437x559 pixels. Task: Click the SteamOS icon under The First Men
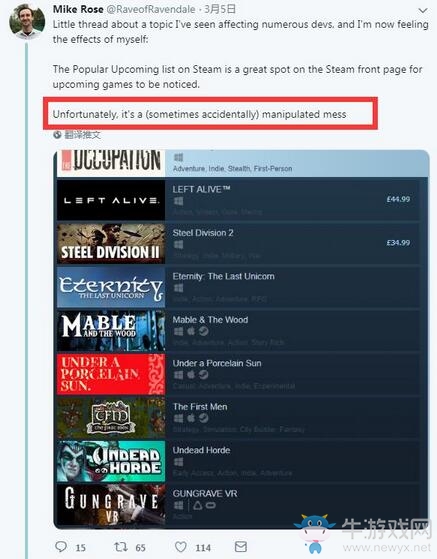click(204, 418)
